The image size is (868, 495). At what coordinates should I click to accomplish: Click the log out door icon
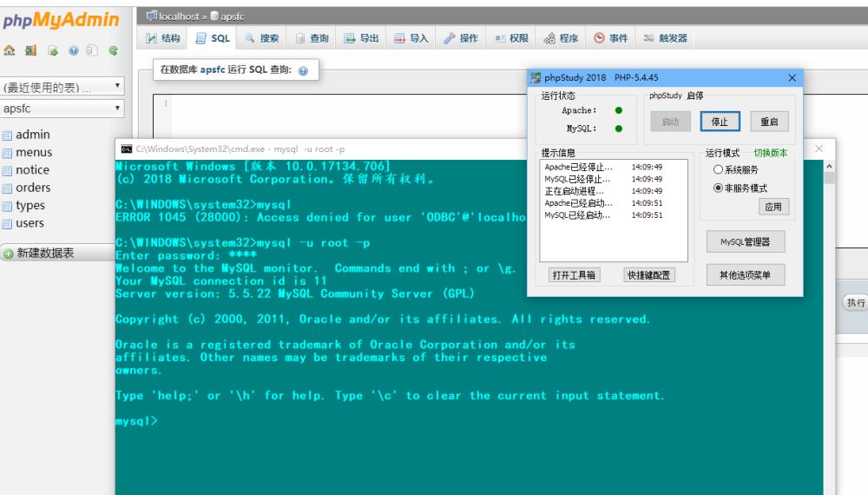pos(30,50)
